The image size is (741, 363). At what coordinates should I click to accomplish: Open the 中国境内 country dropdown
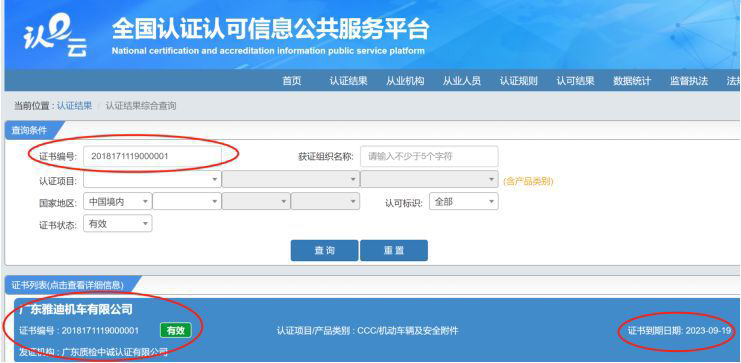point(118,201)
